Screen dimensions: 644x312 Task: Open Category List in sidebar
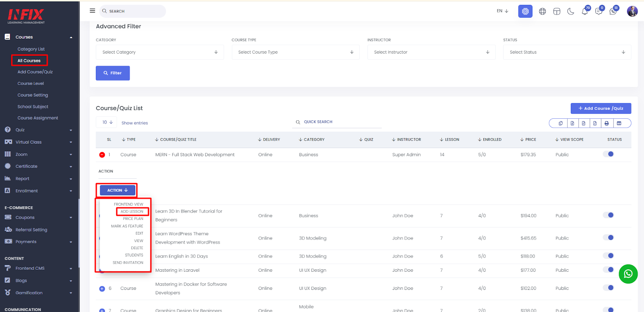[31, 49]
